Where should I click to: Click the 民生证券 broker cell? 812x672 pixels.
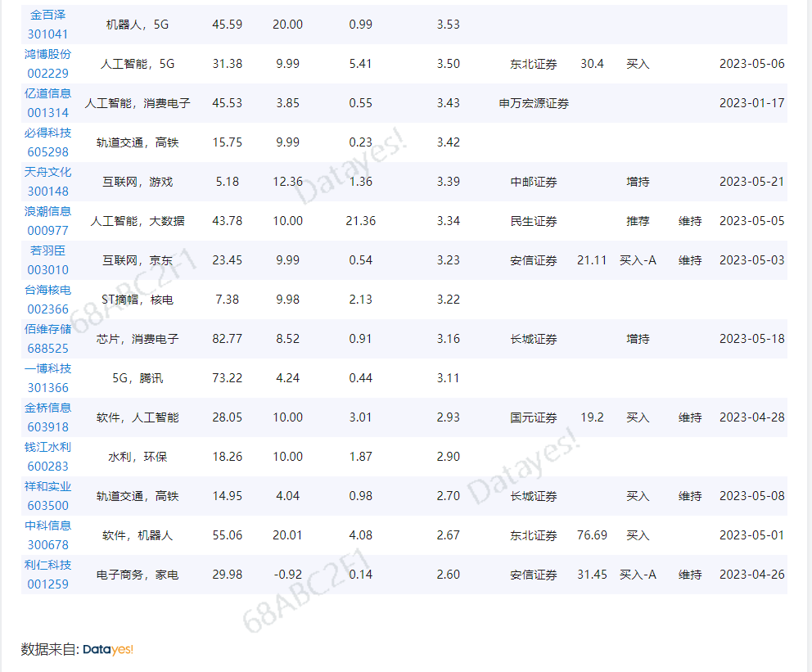coord(534,222)
